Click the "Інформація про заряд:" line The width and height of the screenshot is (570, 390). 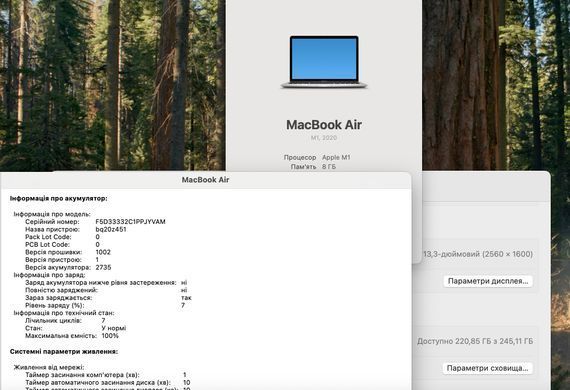[x=49, y=275]
